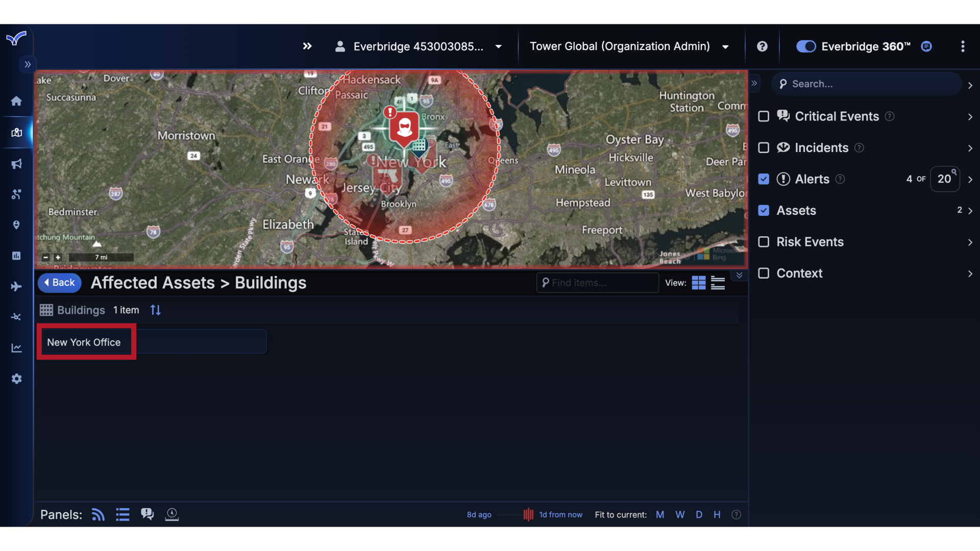The height and width of the screenshot is (551, 980).
Task: Open the Everbridge account dropdown arrow
Action: click(x=498, y=46)
